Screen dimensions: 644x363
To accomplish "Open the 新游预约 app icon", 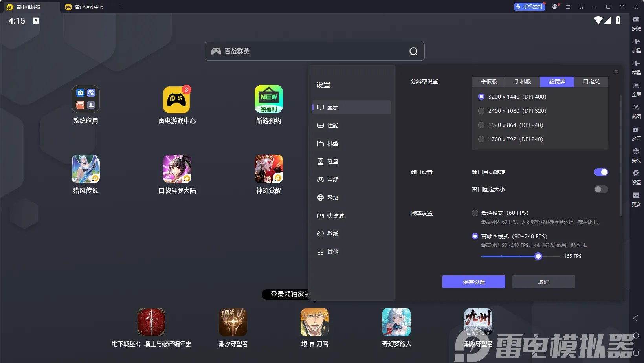I will (269, 99).
